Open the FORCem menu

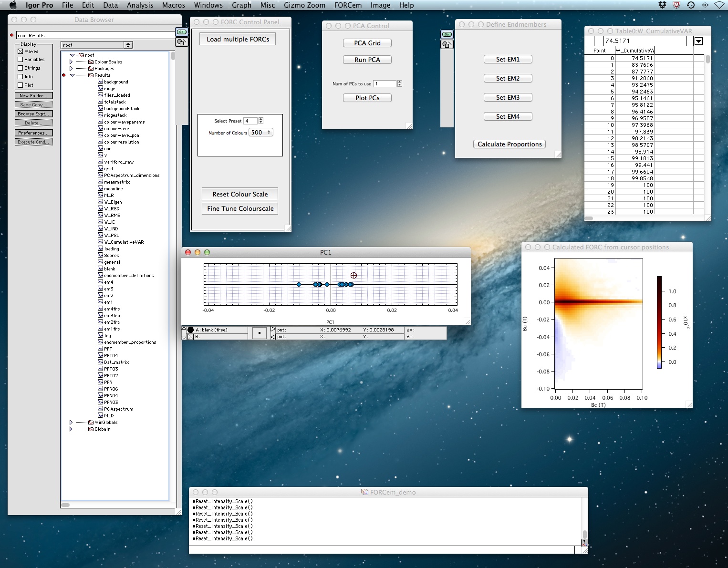(348, 5)
